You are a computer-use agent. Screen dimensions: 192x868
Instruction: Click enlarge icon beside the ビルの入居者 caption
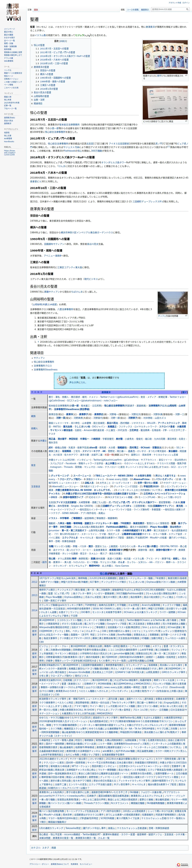[x=186, y=121]
